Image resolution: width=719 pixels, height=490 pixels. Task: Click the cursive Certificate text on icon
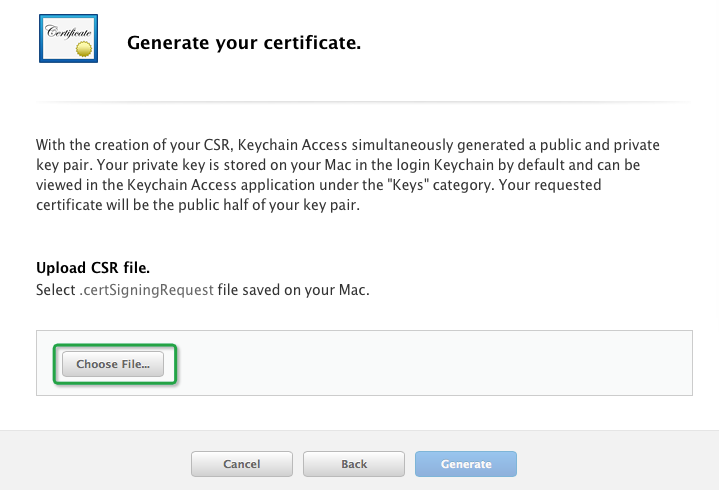[68, 32]
